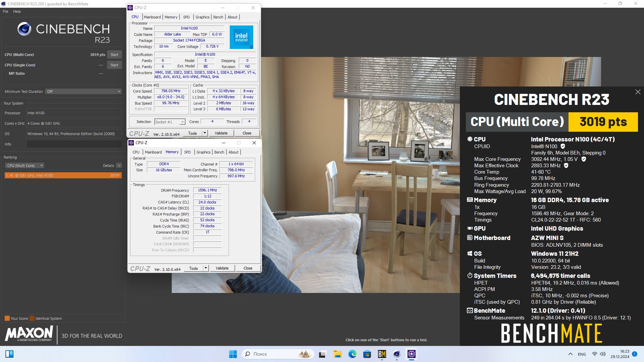
Task: Click Core Speed value 798.05 MHz
Action: [x=171, y=91]
